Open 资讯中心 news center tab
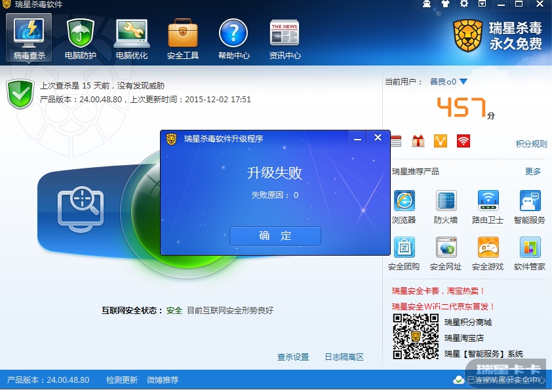 (x=285, y=39)
